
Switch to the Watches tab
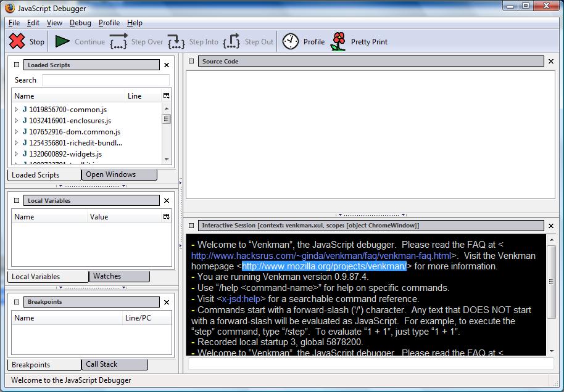[119, 276]
